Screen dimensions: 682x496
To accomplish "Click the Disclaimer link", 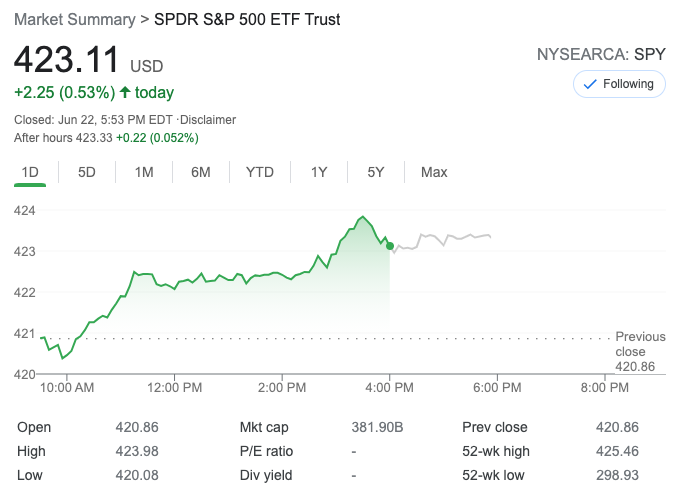I will pos(207,120).
